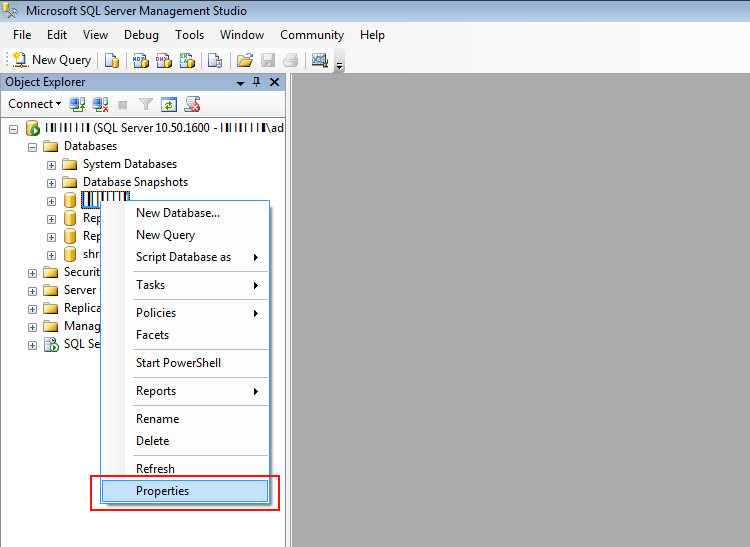The height and width of the screenshot is (547, 750).
Task: Select the server node icon
Action: click(33, 128)
